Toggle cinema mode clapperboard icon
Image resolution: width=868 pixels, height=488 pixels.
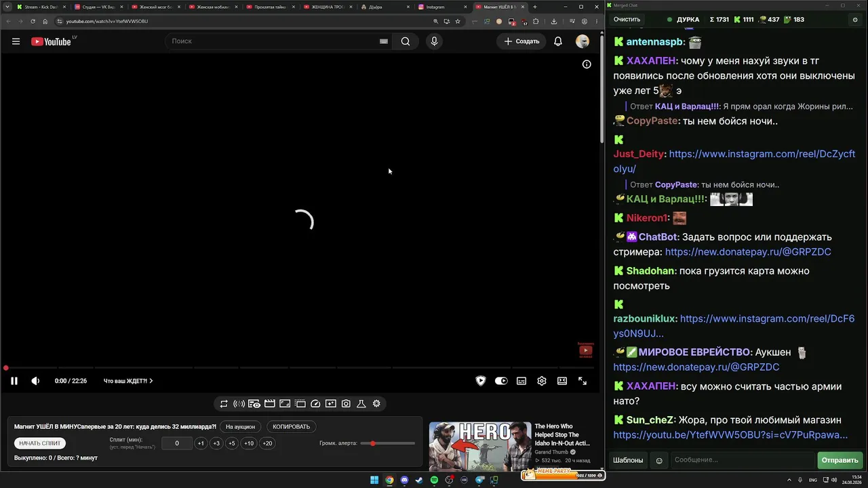point(270,404)
